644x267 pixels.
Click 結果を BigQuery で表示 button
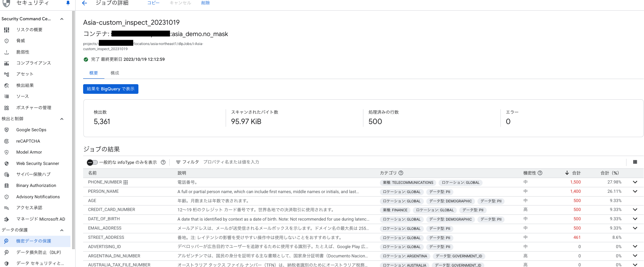point(111,89)
